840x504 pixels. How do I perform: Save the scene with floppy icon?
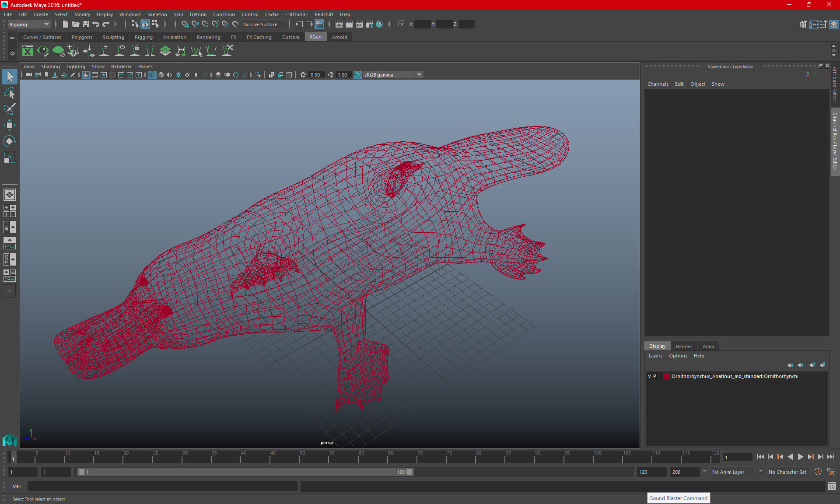tap(85, 24)
